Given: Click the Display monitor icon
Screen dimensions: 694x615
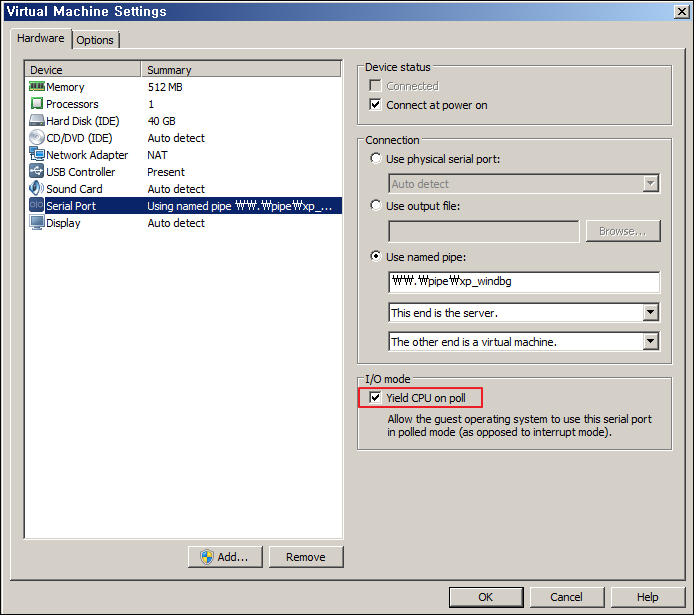Looking at the screenshot, I should click(x=37, y=222).
